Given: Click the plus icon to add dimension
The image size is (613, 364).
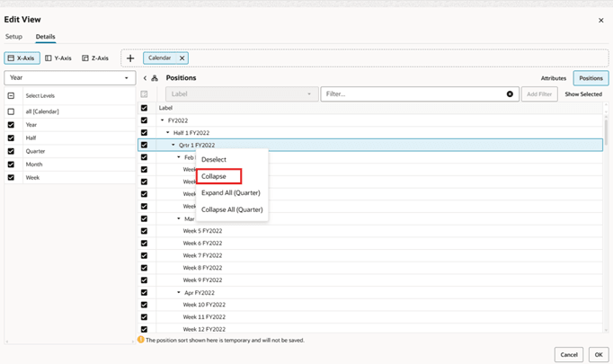Looking at the screenshot, I should [130, 58].
